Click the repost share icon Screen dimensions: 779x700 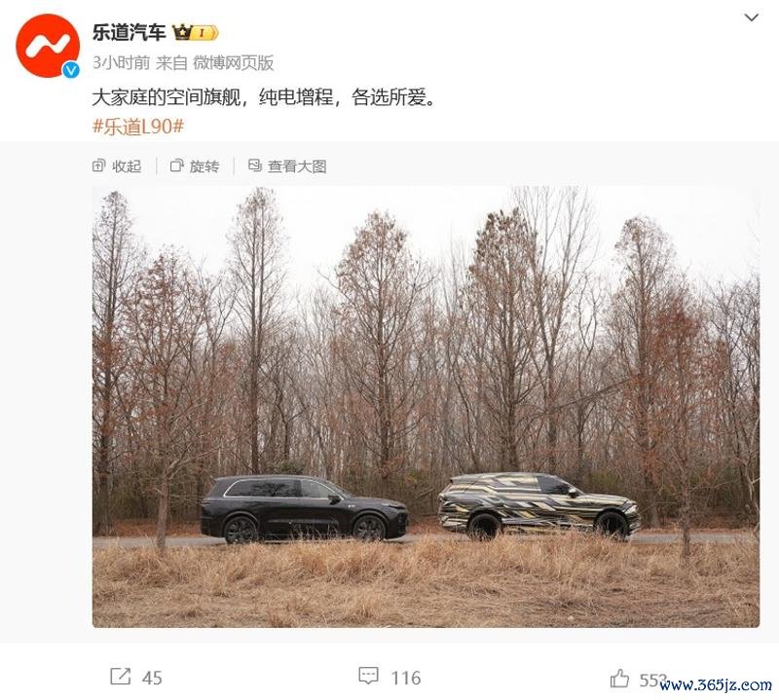[120, 677]
